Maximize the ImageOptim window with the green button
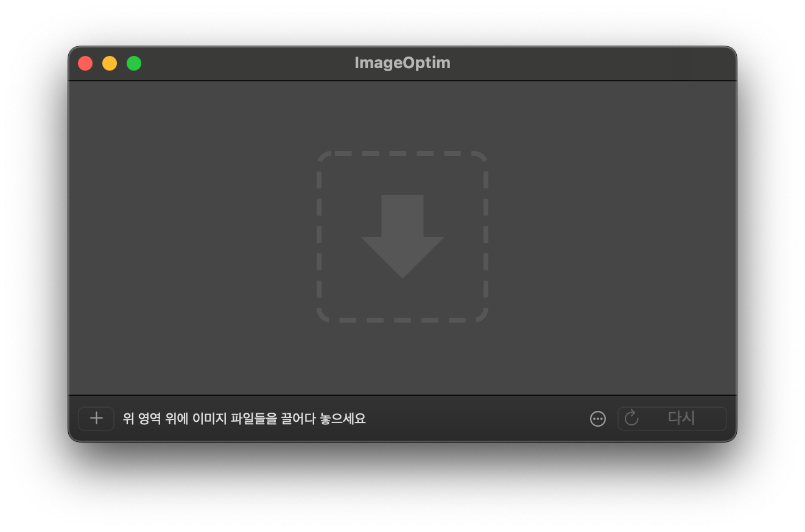 point(134,63)
